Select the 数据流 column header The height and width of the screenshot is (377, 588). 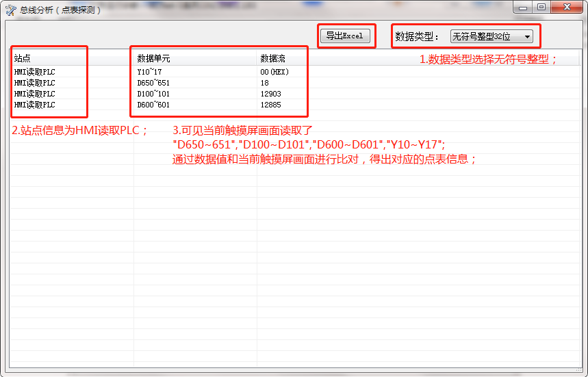pyautogui.click(x=272, y=59)
